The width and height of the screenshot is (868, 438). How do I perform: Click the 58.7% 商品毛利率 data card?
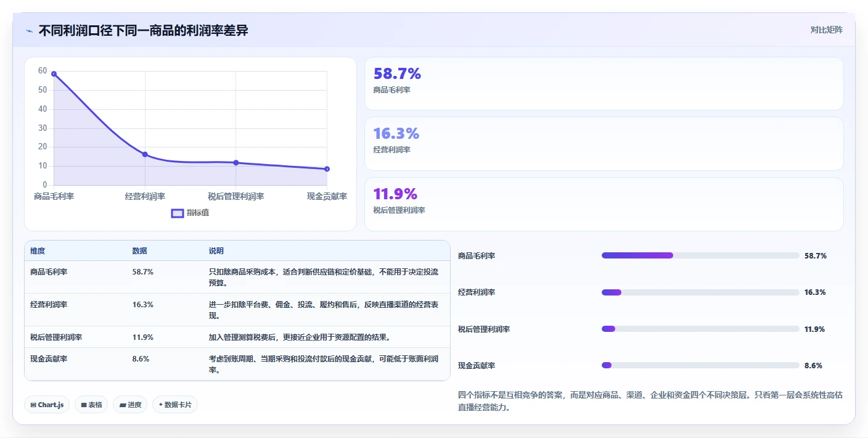[x=604, y=84]
